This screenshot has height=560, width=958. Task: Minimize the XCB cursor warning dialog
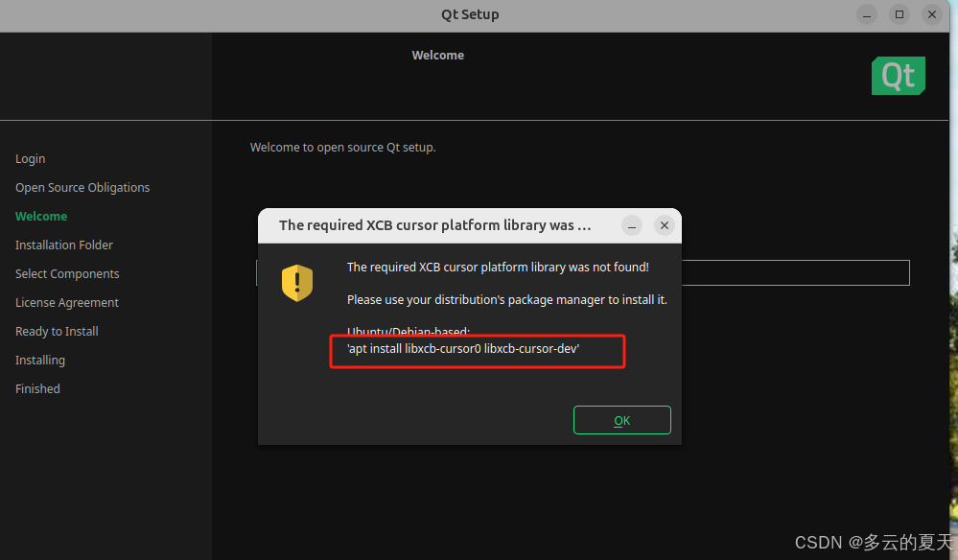coord(632,225)
